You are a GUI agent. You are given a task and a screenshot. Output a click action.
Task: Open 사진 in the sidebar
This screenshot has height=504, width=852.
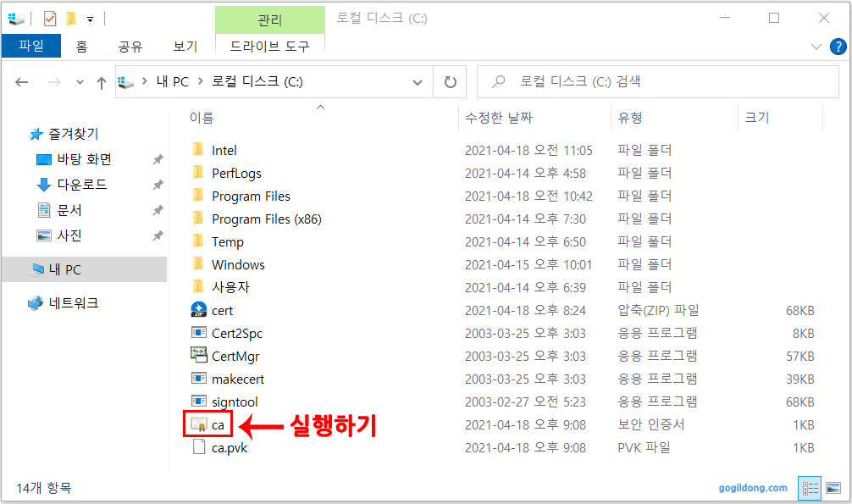[x=69, y=235]
